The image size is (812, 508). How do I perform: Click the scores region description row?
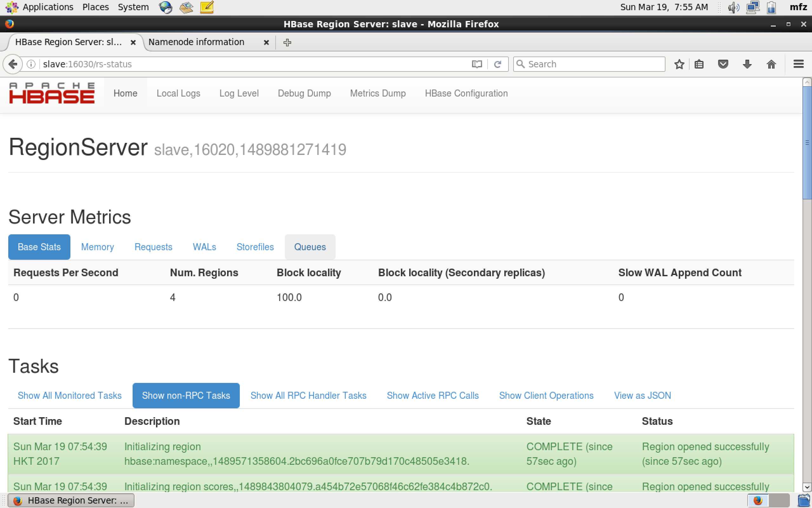point(308,486)
